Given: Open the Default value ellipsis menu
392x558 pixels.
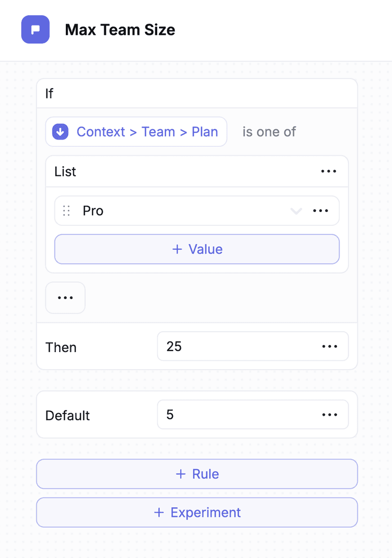Looking at the screenshot, I should [329, 414].
